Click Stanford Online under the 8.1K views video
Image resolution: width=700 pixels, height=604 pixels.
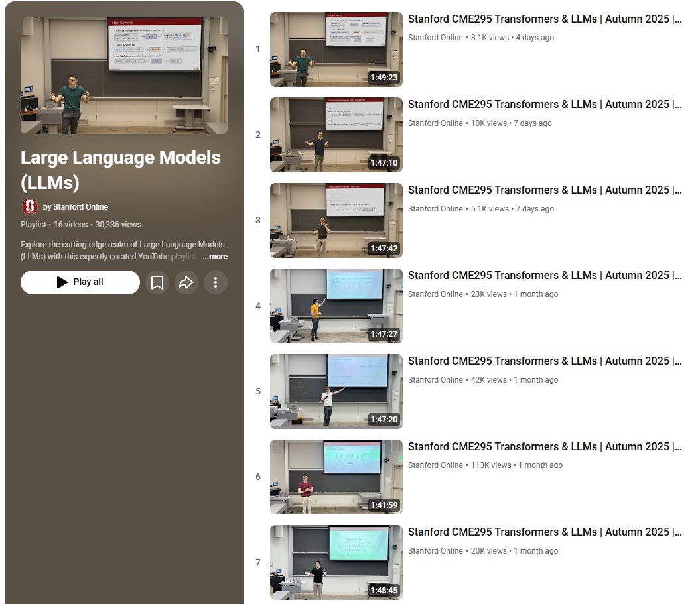point(435,38)
